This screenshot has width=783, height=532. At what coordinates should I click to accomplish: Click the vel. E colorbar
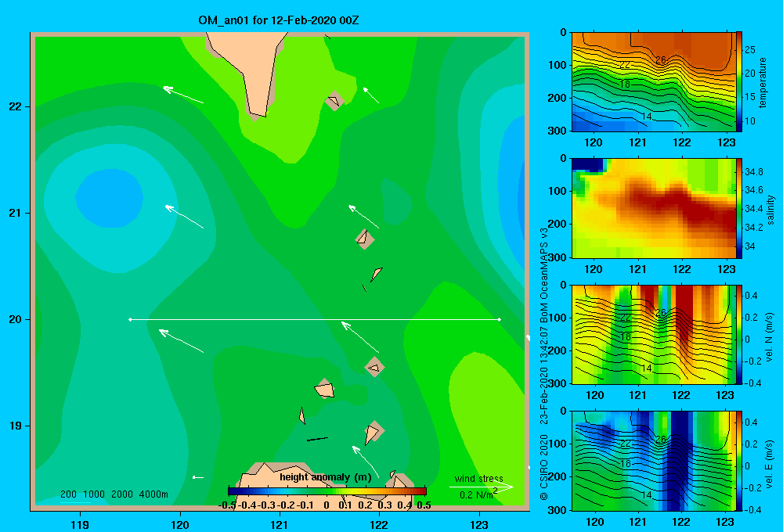point(739,461)
